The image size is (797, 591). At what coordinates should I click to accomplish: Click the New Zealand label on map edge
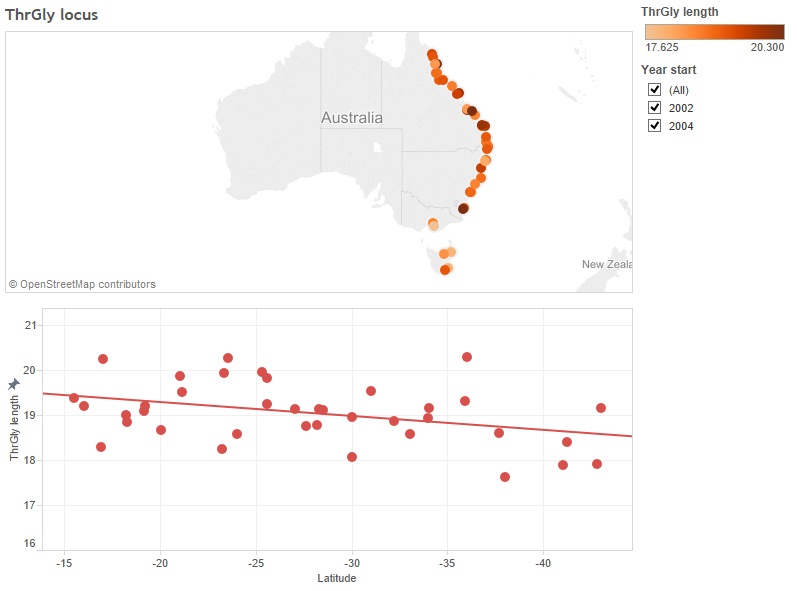pyautogui.click(x=607, y=264)
